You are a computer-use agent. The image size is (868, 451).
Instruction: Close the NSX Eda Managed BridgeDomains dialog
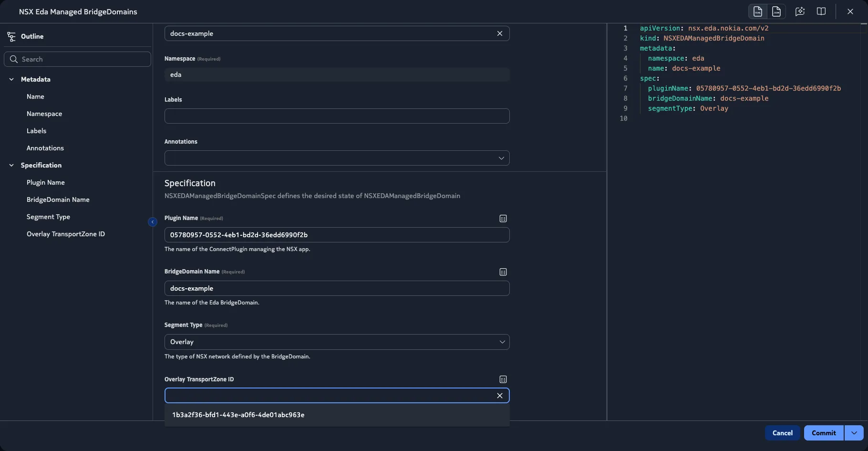pyautogui.click(x=850, y=11)
